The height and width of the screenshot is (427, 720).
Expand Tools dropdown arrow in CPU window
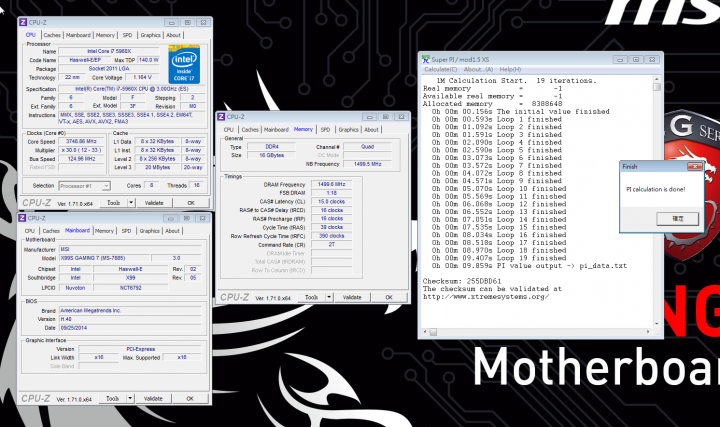click(131, 202)
